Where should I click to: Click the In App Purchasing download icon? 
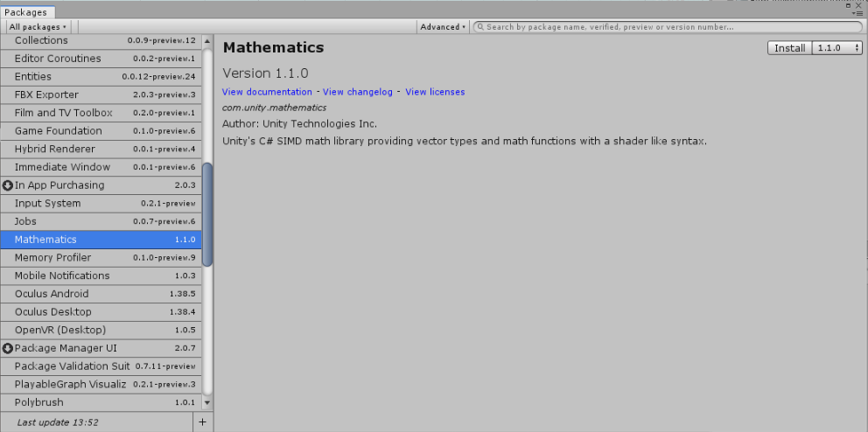click(x=8, y=185)
